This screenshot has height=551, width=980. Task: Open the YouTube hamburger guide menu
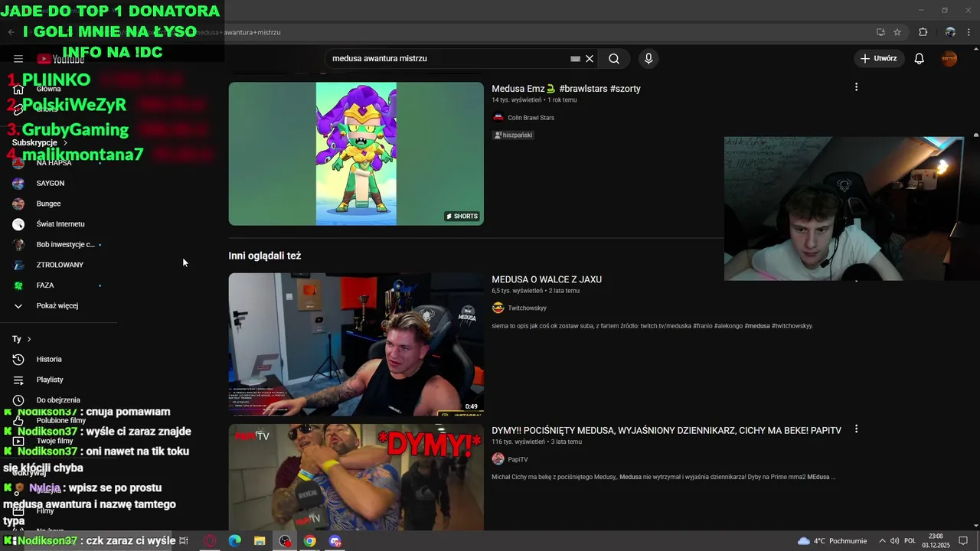(18, 59)
